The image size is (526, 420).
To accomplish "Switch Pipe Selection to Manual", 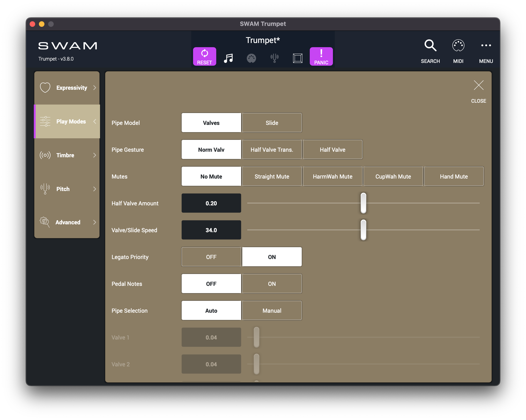I will [x=272, y=311].
